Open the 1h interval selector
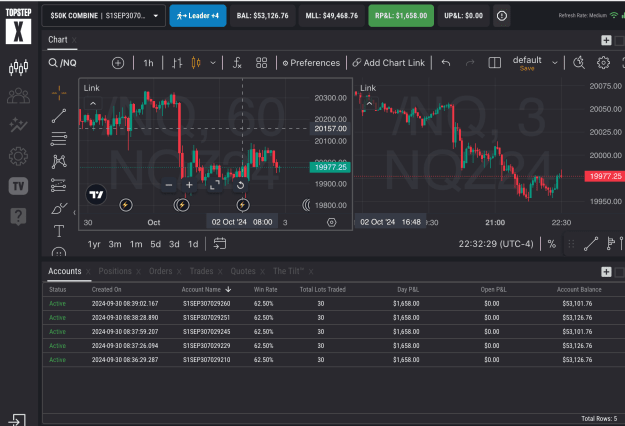Viewport: 625px width, 426px height. [x=148, y=63]
